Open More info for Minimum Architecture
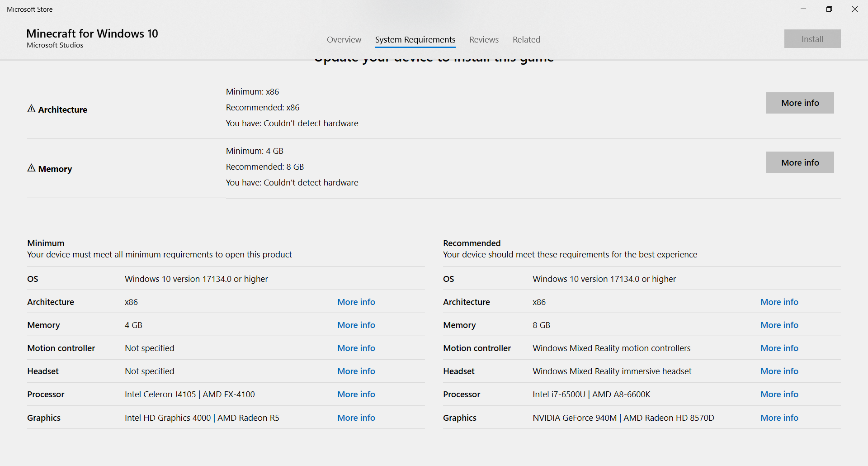 [x=356, y=302]
